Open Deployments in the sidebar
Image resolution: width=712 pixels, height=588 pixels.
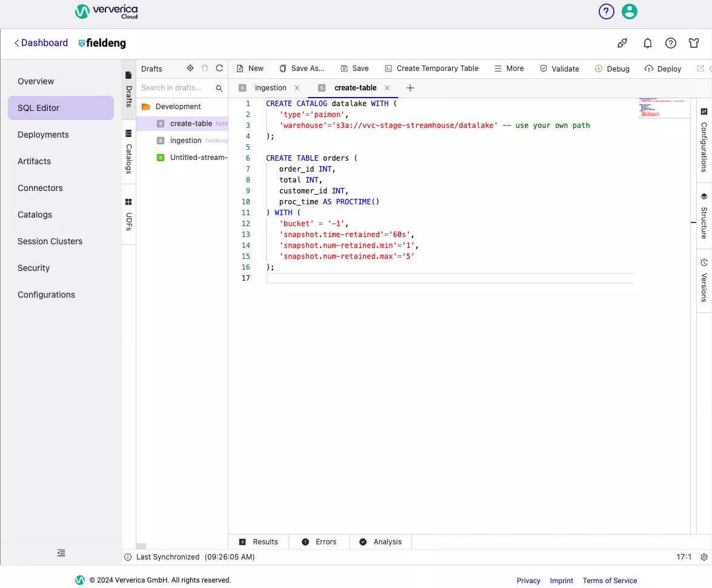(61, 135)
